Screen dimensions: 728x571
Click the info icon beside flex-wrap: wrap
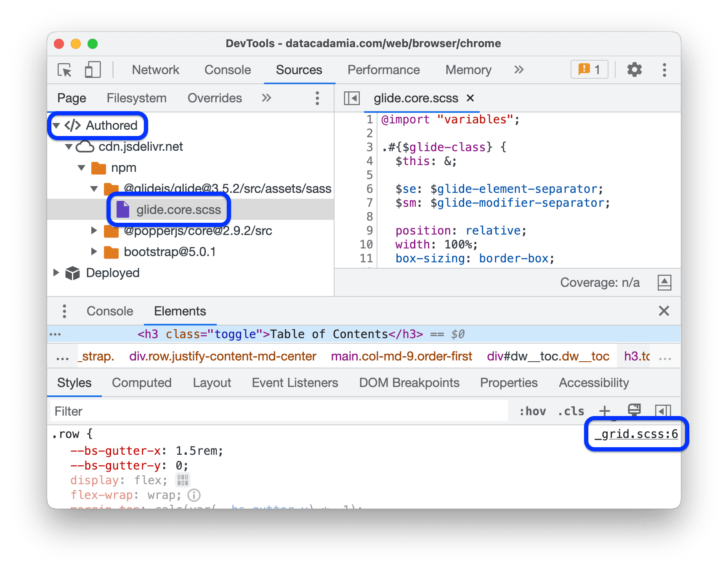pyautogui.click(x=194, y=495)
